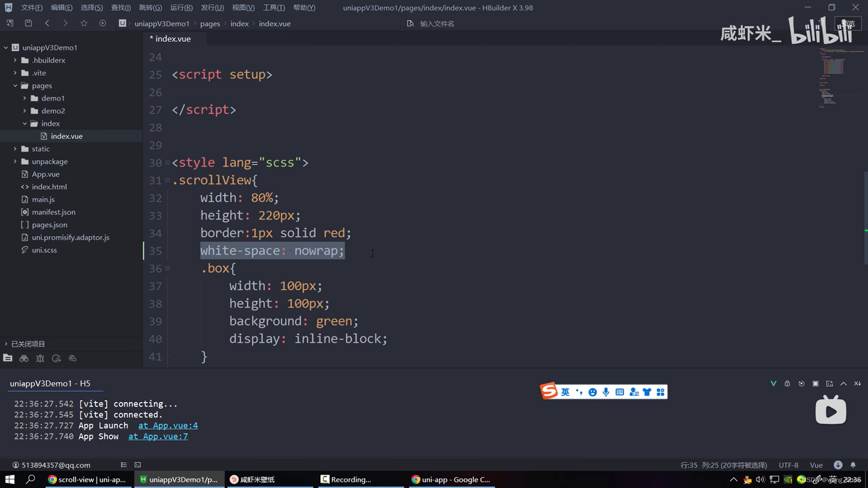The height and width of the screenshot is (488, 868).
Task: Stop the running console with square icon
Action: pyautogui.click(x=816, y=383)
